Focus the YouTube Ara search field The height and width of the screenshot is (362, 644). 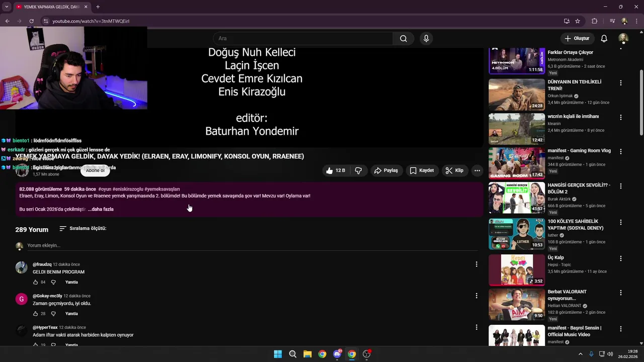coord(303,39)
